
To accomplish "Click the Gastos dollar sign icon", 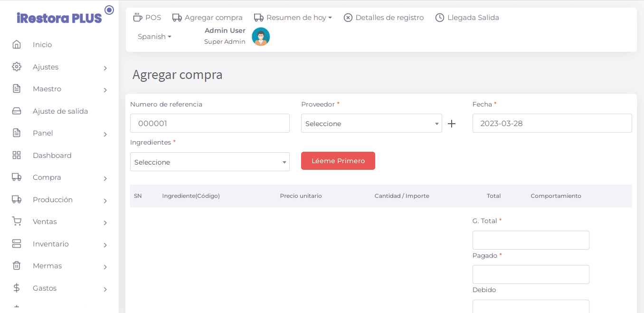I will click(17, 288).
